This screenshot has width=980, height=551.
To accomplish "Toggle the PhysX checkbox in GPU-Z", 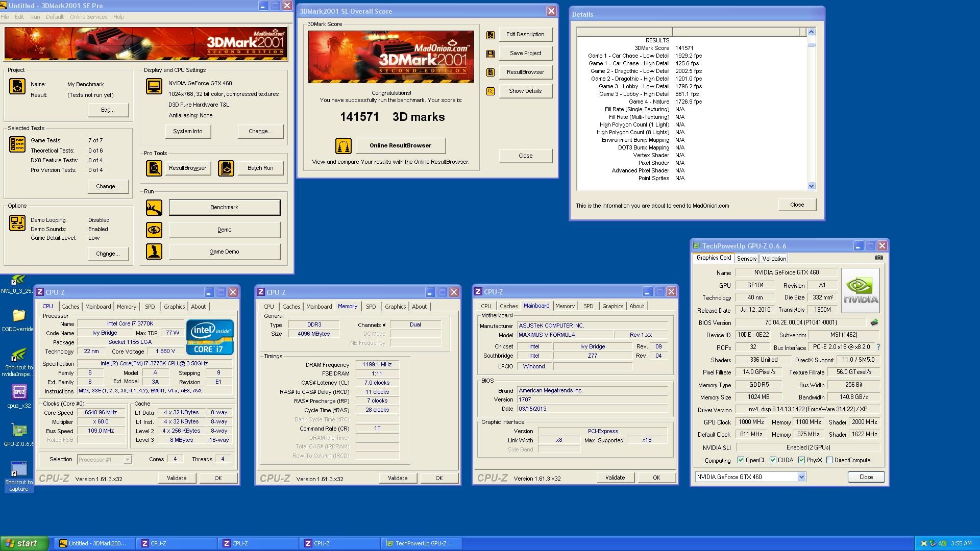I will pos(801,460).
